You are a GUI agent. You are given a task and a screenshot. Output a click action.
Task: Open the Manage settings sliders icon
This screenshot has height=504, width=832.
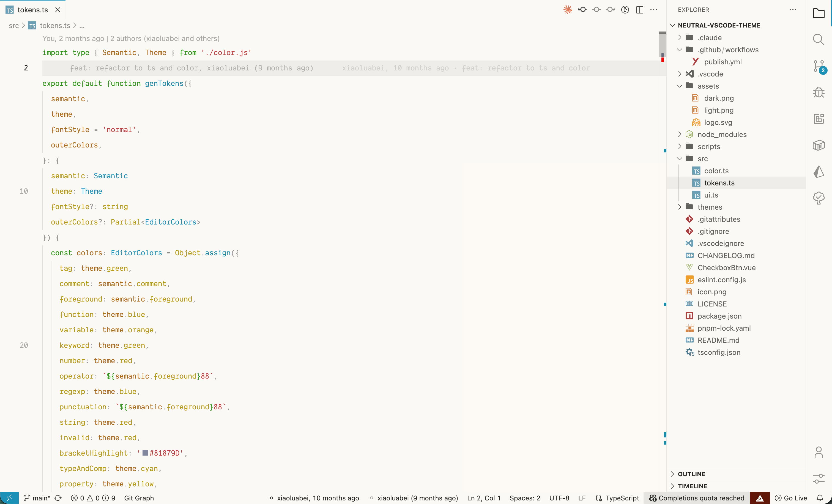point(819,478)
